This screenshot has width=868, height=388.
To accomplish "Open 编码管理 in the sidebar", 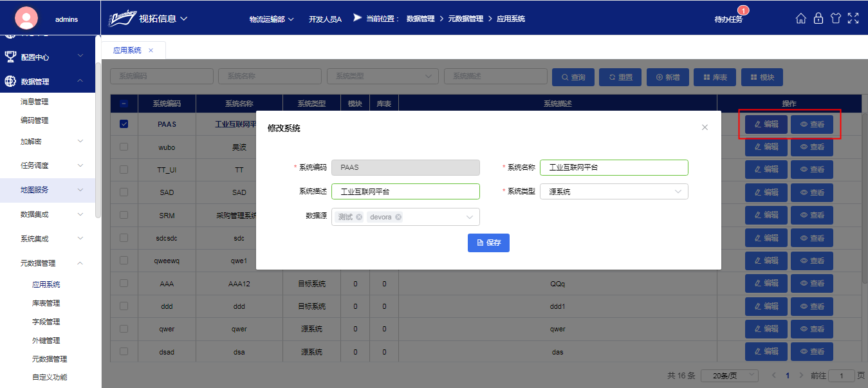I will point(35,120).
